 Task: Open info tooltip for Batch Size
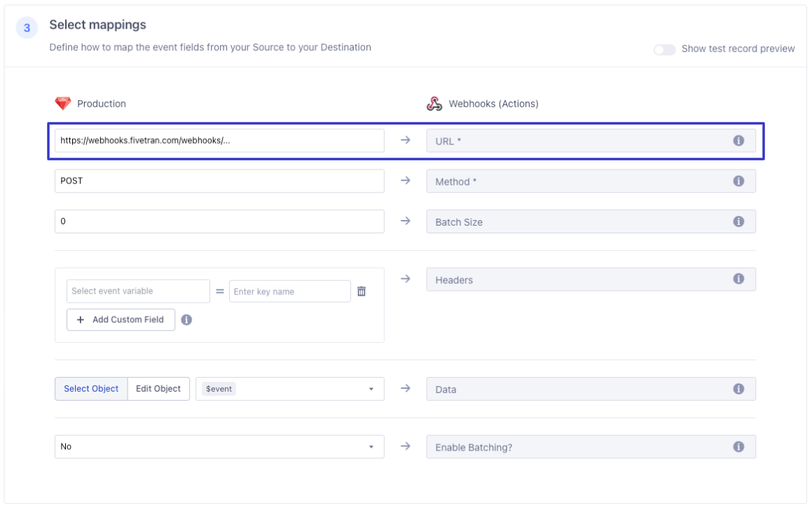738,221
